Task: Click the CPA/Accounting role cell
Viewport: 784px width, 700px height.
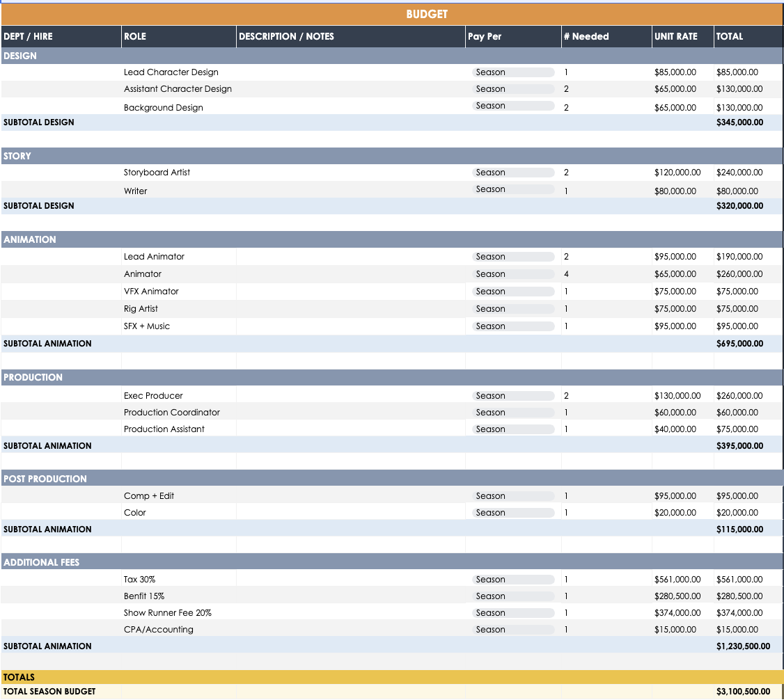Action: click(178, 630)
